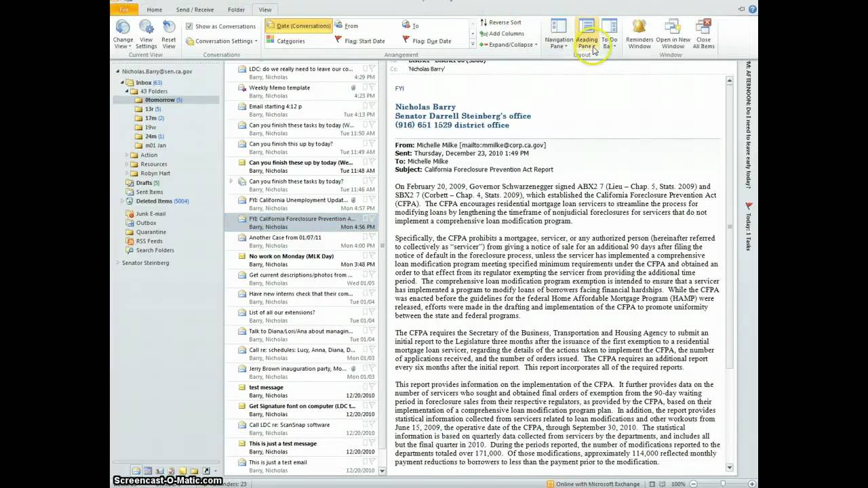868x488 pixels.
Task: Expand the Action folder
Action: tap(126, 155)
